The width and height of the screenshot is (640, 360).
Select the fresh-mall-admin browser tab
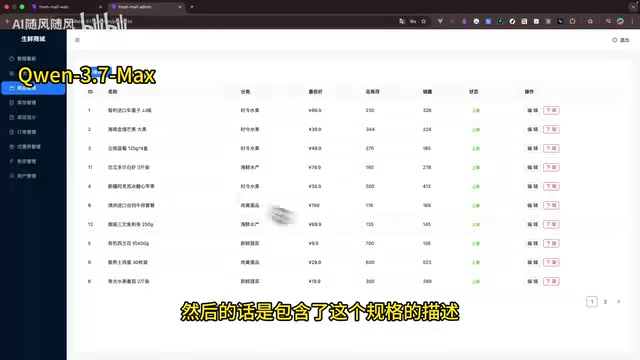pyautogui.click(x=147, y=7)
